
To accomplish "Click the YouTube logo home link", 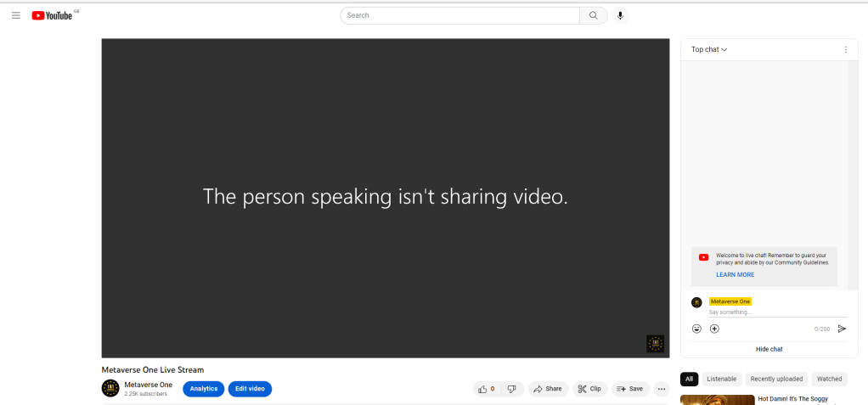I will pyautogui.click(x=53, y=15).
